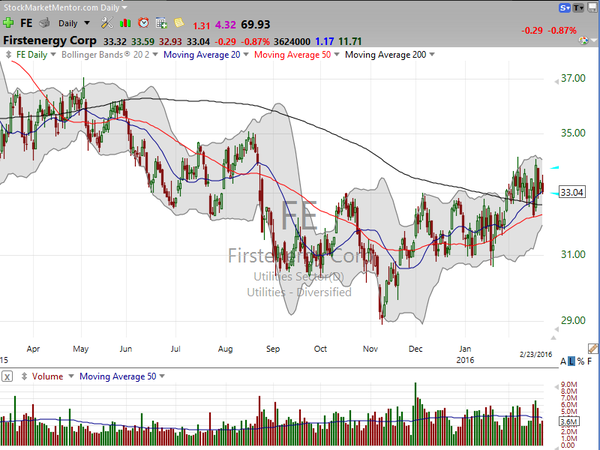
Task: Open the Daily timeframe dropdown
Action: [x=87, y=23]
